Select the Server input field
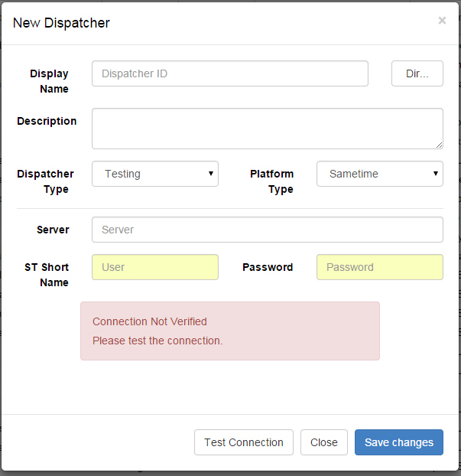The image size is (461, 476). (268, 230)
